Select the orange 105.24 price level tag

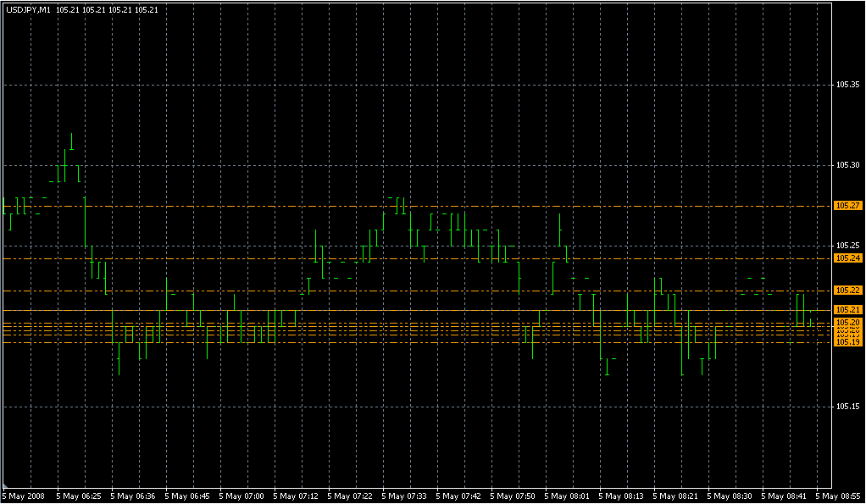tap(847, 258)
